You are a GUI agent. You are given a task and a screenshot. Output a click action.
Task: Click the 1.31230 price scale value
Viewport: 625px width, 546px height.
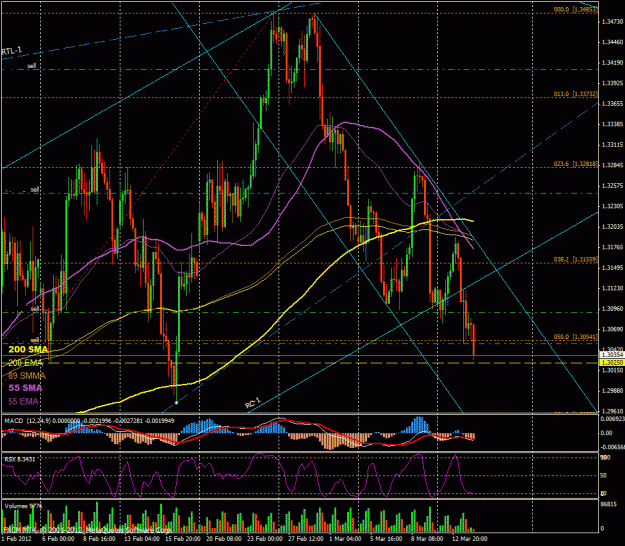[611, 288]
